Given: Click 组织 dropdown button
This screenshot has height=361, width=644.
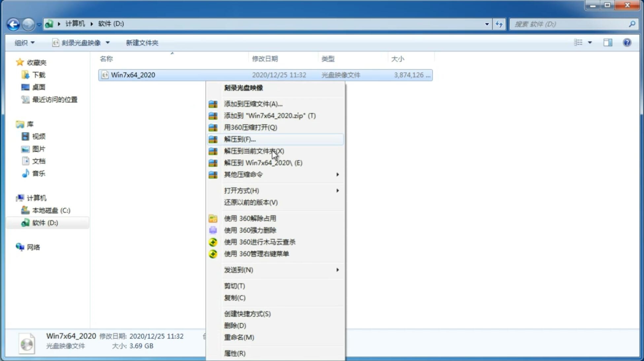Looking at the screenshot, I should pos(24,42).
